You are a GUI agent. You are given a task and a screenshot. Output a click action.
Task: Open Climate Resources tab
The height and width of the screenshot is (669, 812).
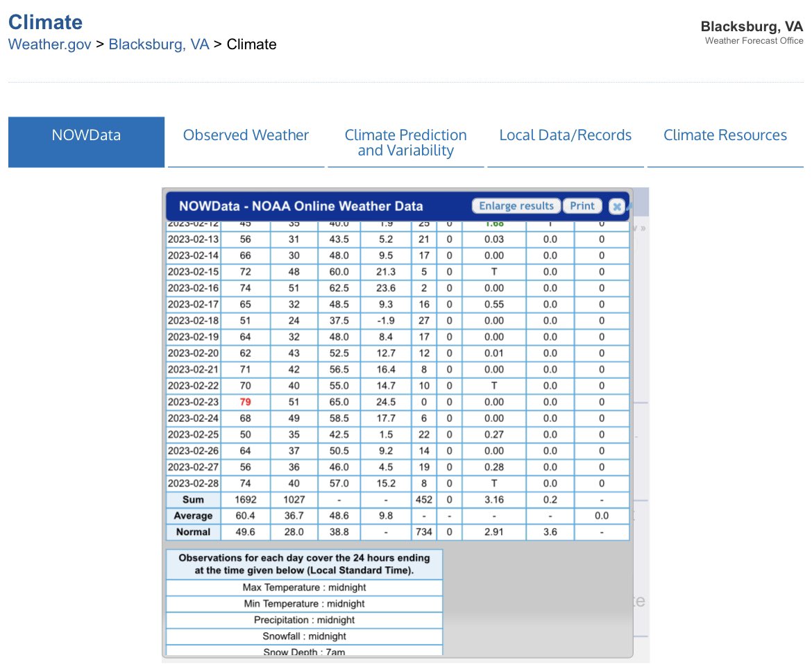click(x=725, y=142)
